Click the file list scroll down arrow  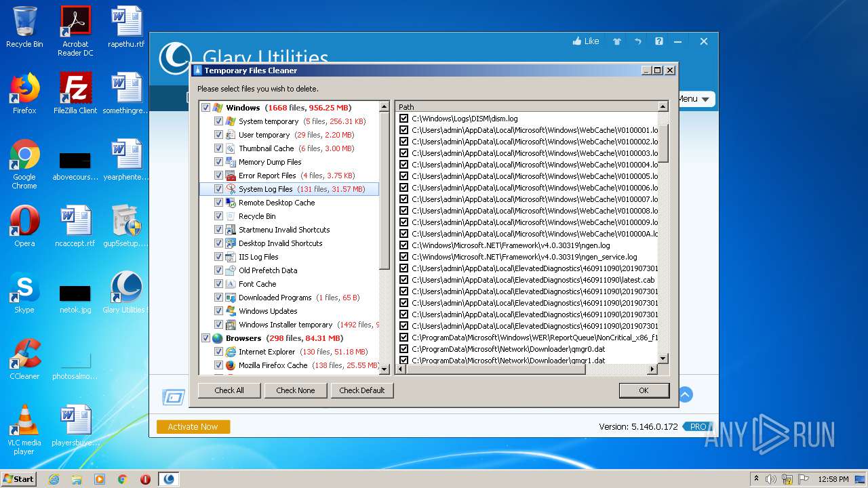click(x=663, y=359)
